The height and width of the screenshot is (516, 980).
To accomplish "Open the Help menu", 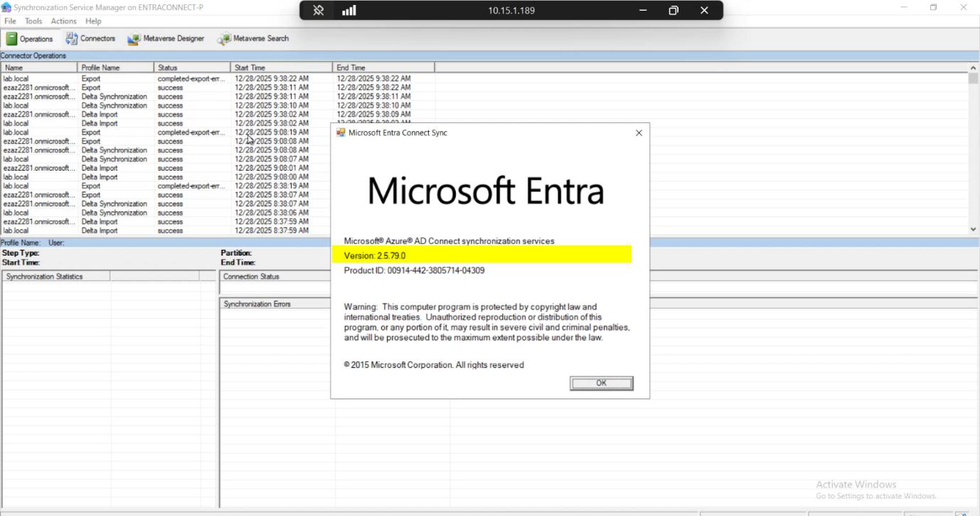I will pos(93,21).
